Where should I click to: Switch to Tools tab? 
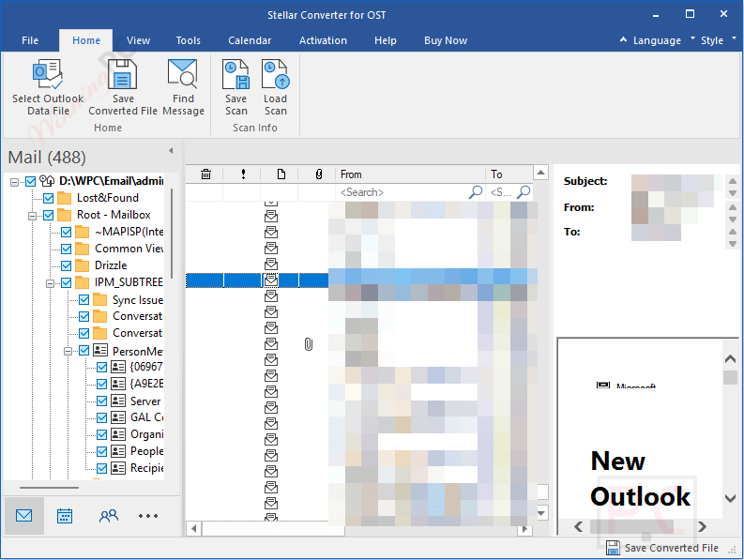(x=188, y=40)
